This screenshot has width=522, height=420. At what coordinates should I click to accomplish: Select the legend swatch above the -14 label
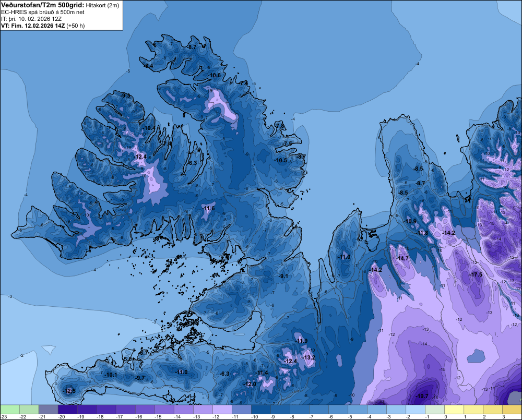pyautogui.click(x=183, y=410)
